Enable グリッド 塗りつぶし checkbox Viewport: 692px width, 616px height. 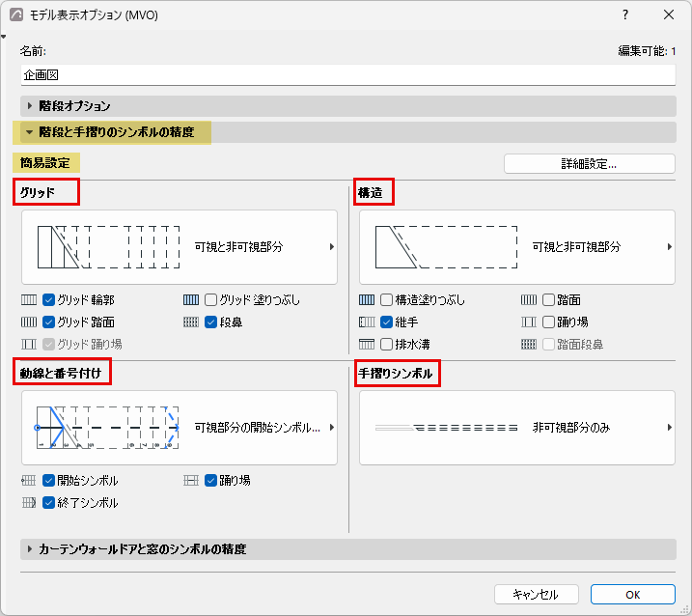[x=211, y=300]
